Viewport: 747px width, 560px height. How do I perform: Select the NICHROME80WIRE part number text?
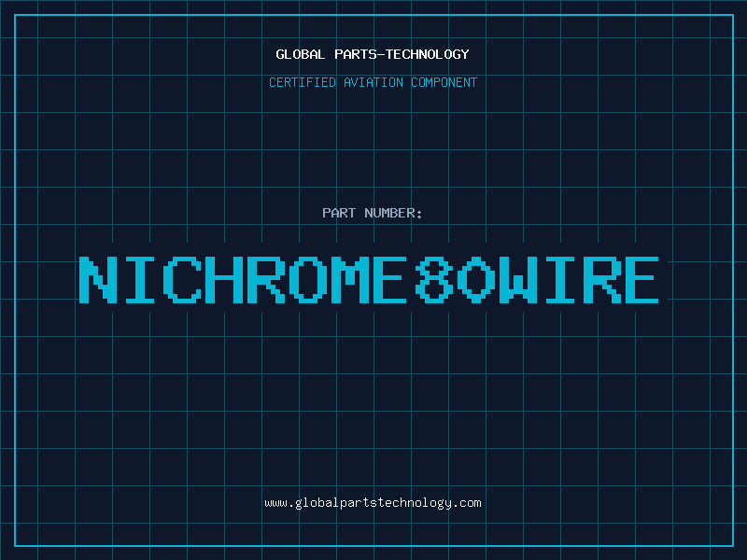coord(370,280)
